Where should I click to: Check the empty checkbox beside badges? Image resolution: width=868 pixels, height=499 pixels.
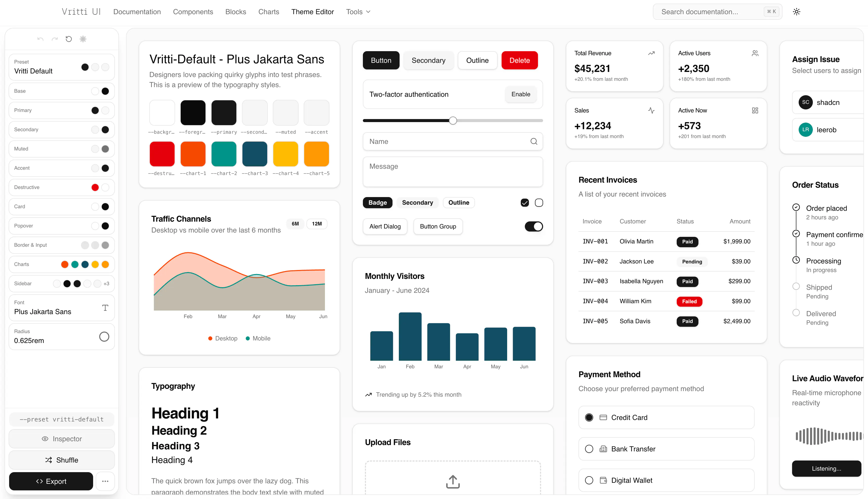point(539,203)
